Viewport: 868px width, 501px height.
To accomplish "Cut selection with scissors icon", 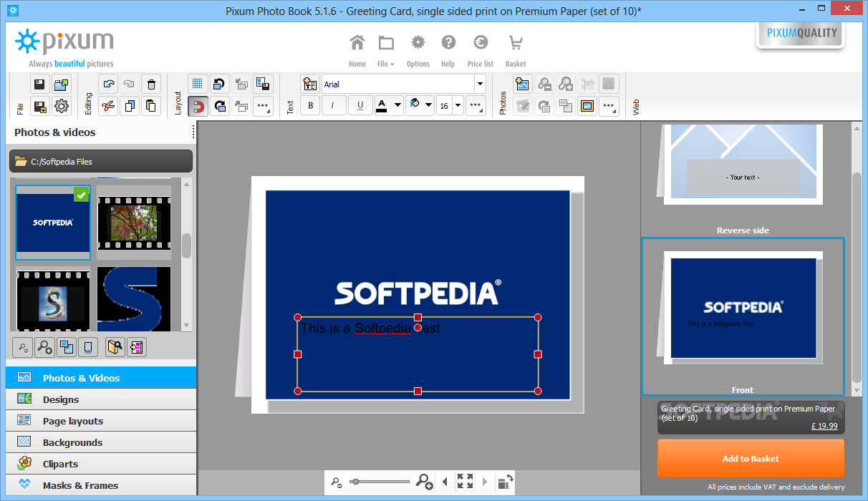I will pyautogui.click(x=108, y=107).
